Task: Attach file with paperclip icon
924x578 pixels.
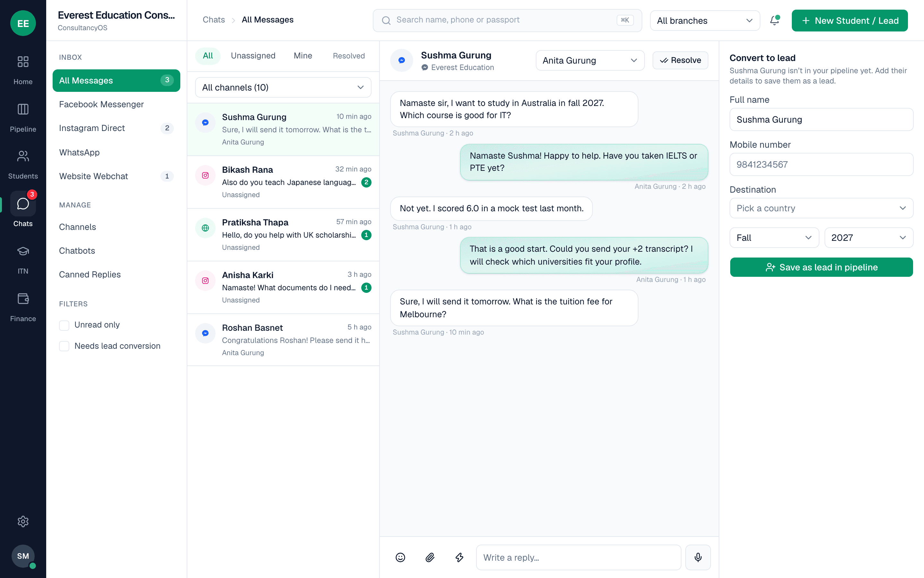Action: (x=430, y=557)
